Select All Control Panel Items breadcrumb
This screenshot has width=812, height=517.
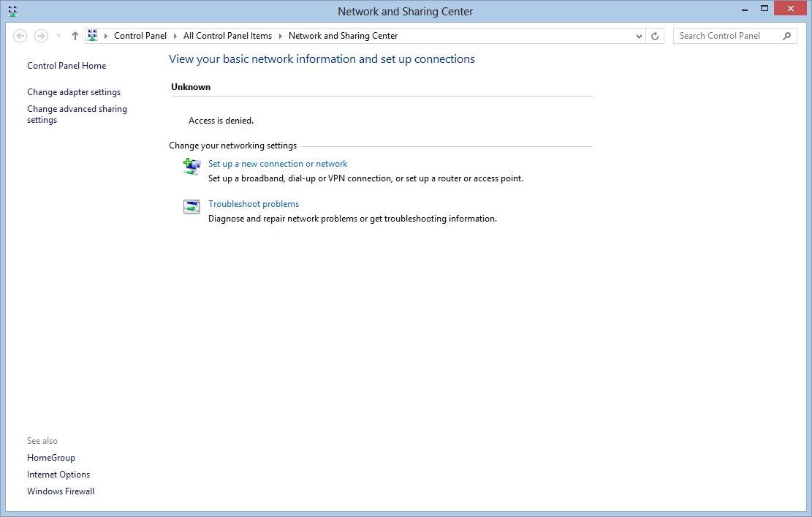(x=227, y=36)
